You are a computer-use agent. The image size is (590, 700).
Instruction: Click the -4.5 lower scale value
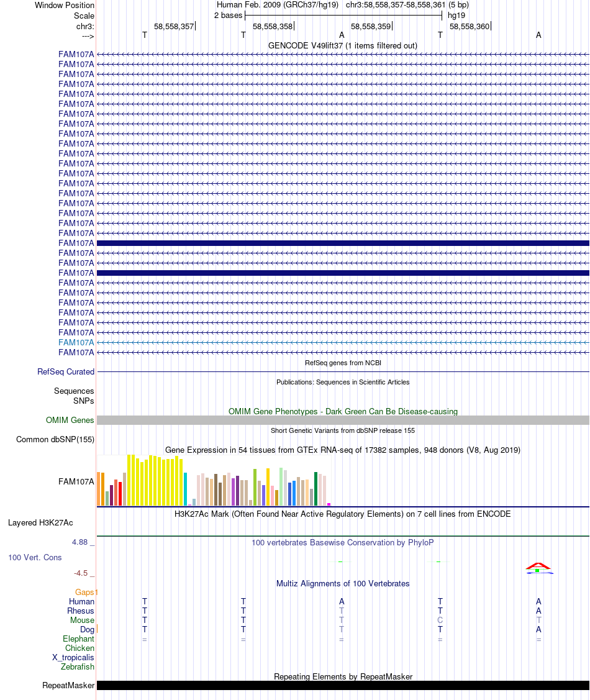click(81, 573)
